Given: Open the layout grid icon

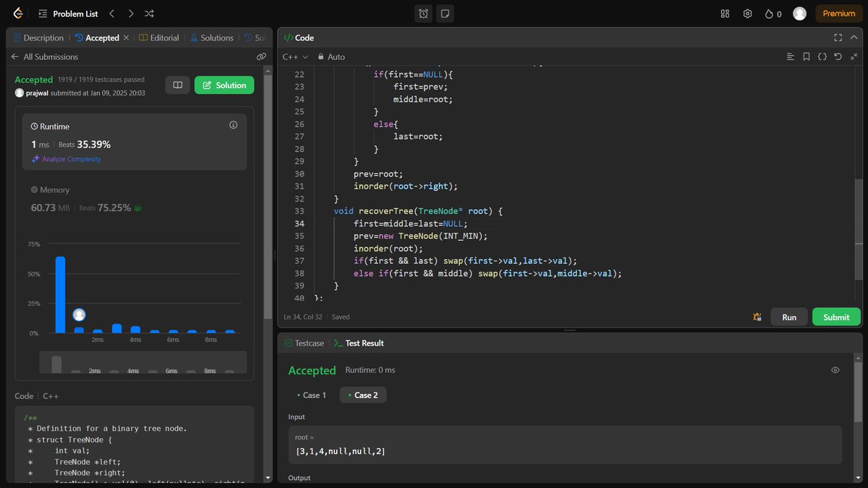Looking at the screenshot, I should click(726, 13).
